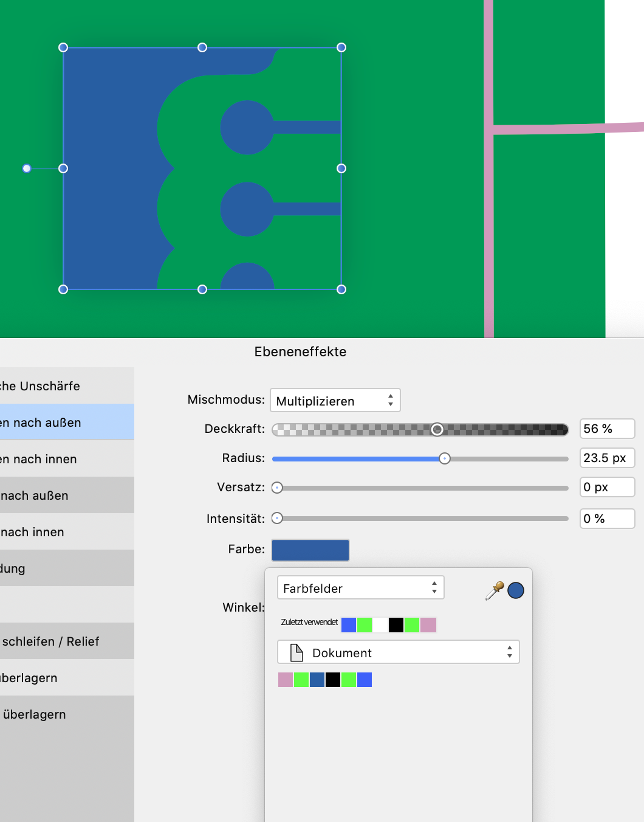Image resolution: width=644 pixels, height=822 pixels.
Task: Choose the dark blue Dokument palette swatch
Action: 317,680
